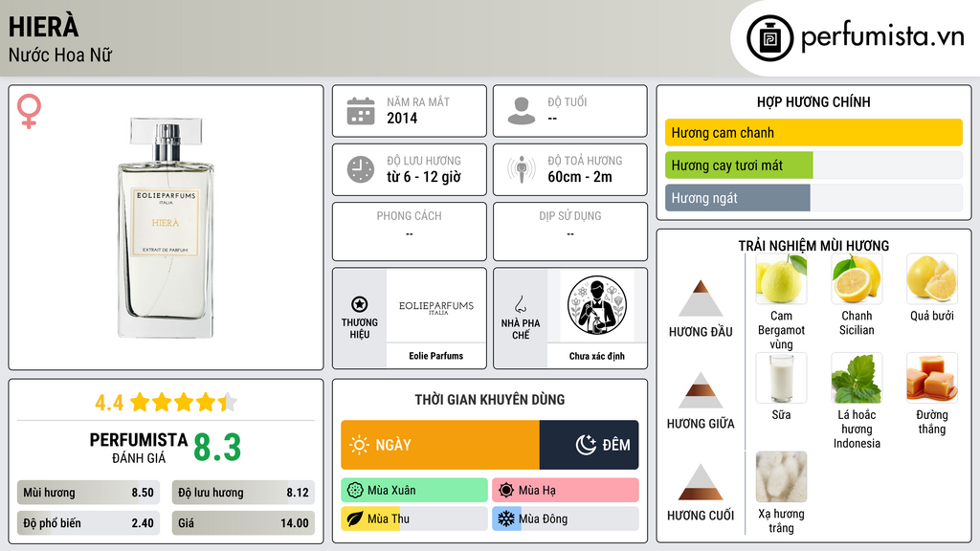Click the Cam Bergamot vùng note image
This screenshot has height=551, width=980.
tap(781, 278)
